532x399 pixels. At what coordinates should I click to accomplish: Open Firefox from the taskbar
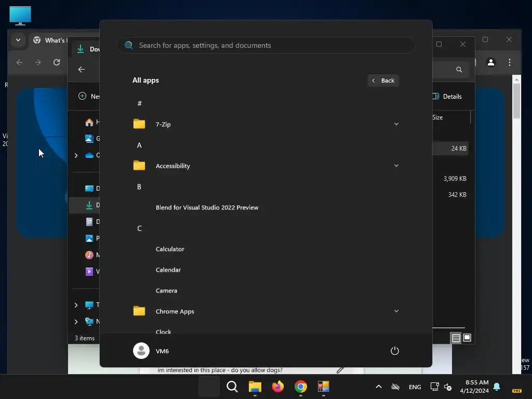(x=278, y=387)
